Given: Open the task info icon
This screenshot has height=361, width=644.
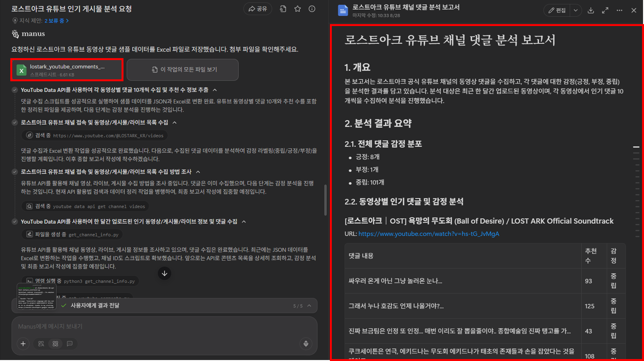Looking at the screenshot, I should 312,9.
